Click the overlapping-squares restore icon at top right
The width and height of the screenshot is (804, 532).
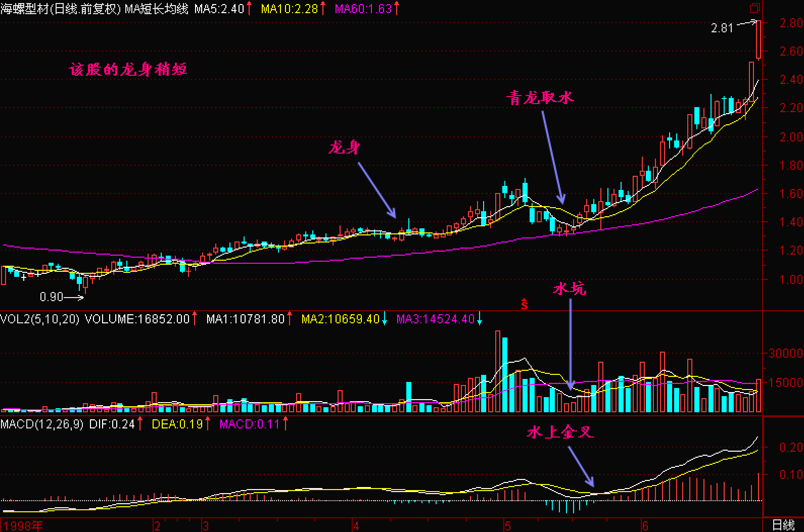755,8
